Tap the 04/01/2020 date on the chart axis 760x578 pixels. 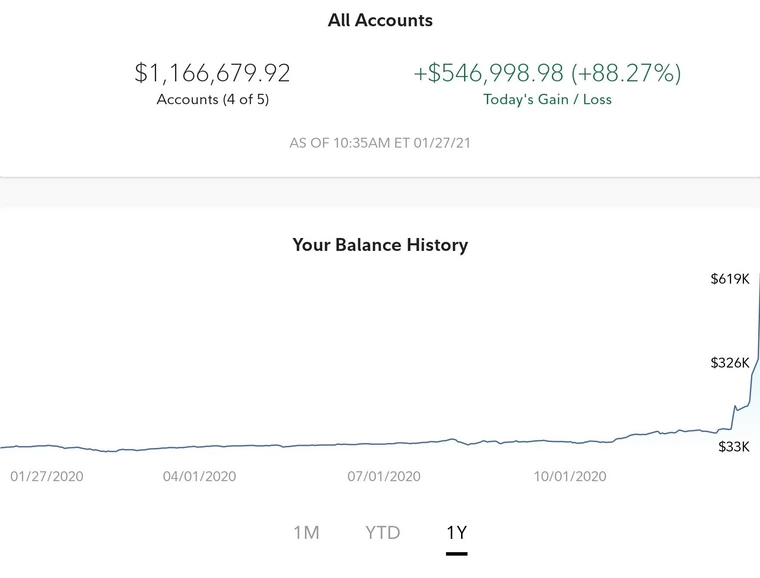click(x=199, y=476)
